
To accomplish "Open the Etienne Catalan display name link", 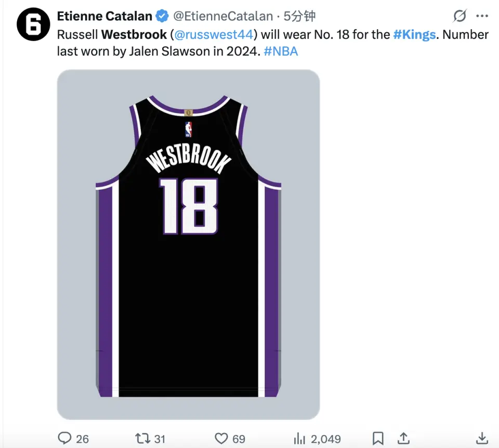I will (104, 16).
